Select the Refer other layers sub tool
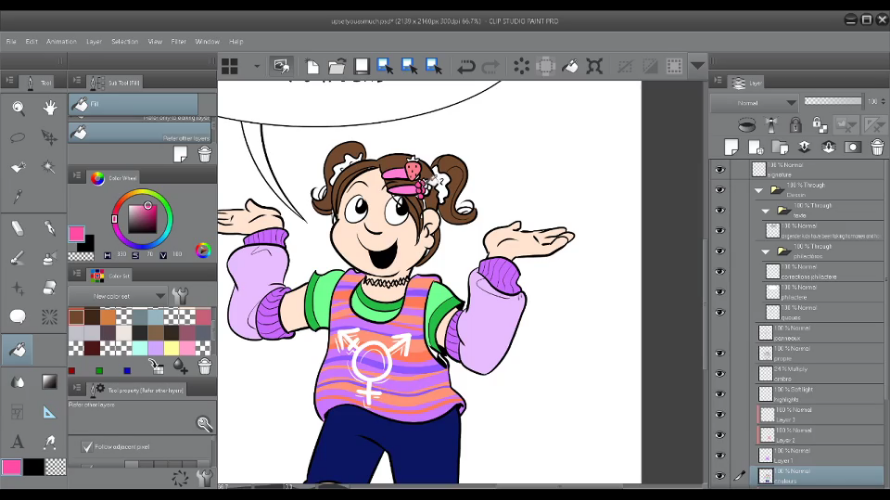 click(x=140, y=133)
